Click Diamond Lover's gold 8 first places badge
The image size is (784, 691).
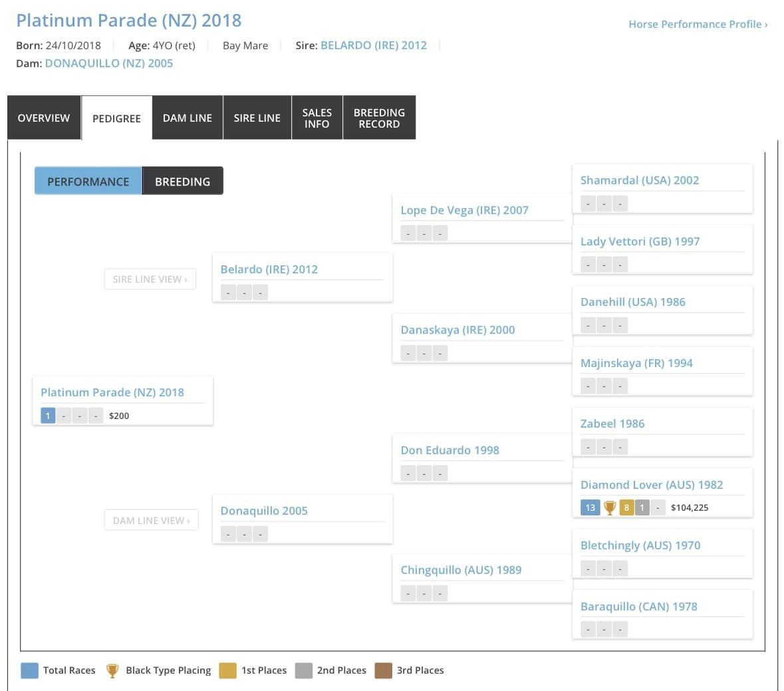(x=626, y=508)
